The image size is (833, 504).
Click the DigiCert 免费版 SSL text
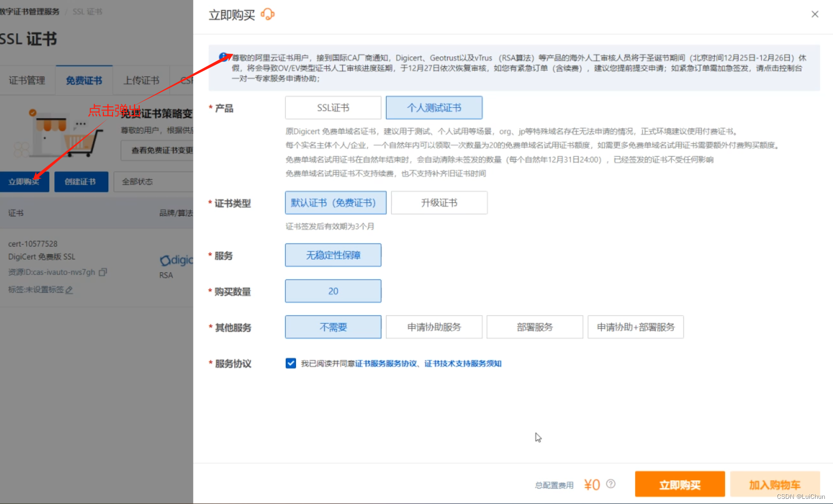tap(42, 257)
